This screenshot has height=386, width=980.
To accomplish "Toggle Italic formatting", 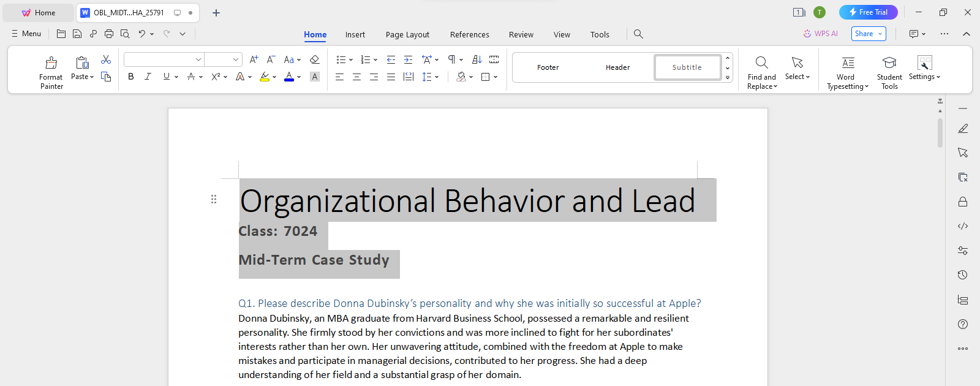I will 148,77.
